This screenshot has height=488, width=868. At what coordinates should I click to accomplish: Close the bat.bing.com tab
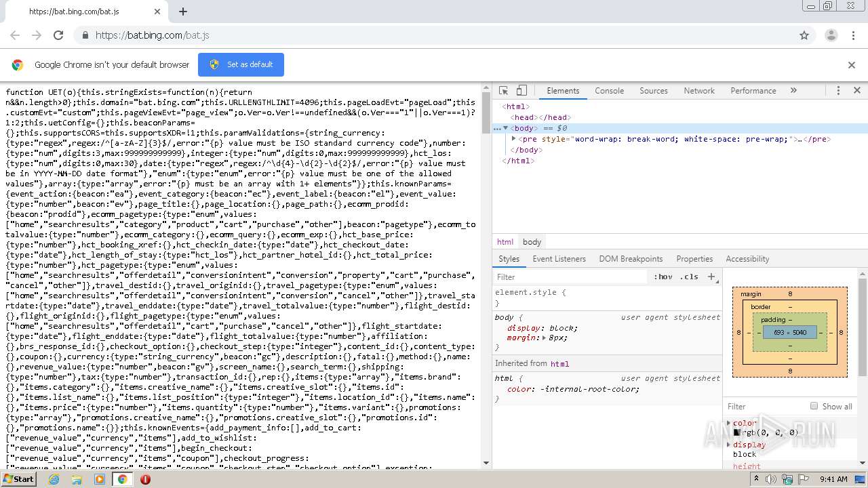tap(157, 12)
